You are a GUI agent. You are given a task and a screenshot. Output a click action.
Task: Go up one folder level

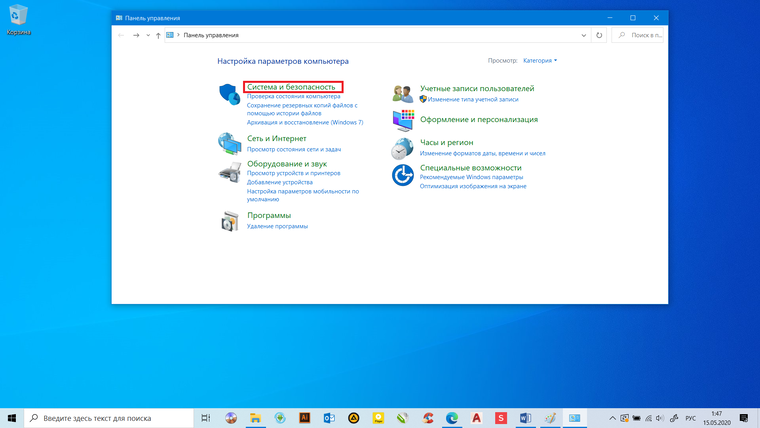(158, 35)
